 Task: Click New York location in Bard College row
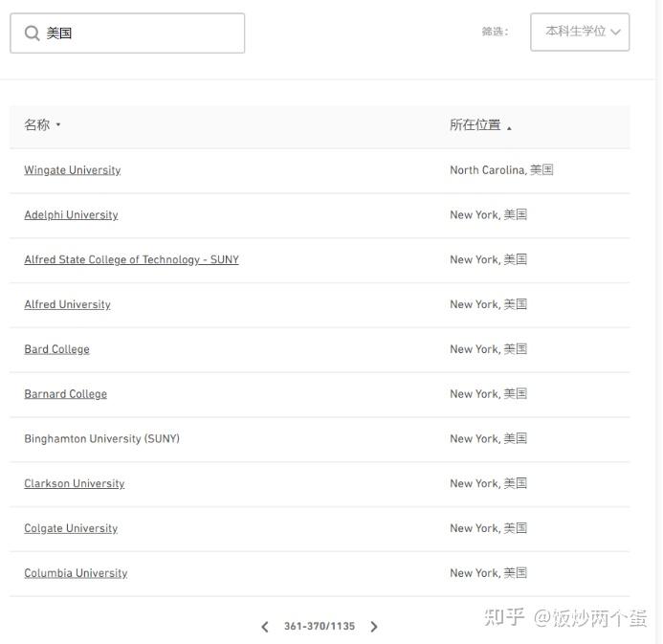[488, 349]
